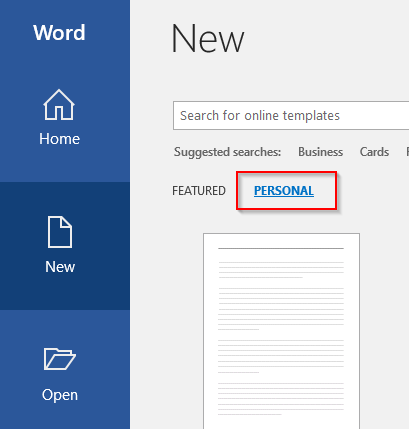
Task: Click the Search for online templates field
Action: [291, 116]
